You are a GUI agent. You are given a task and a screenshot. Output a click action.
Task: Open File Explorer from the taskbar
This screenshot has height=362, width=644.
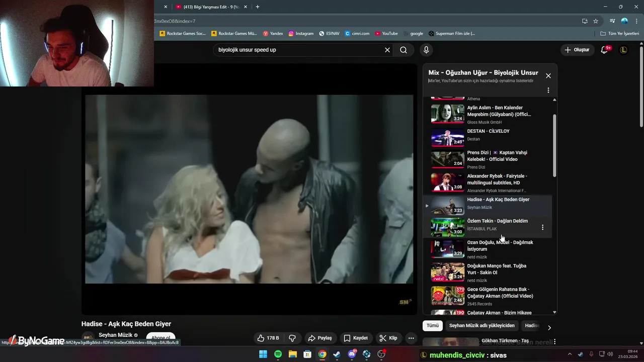click(x=293, y=354)
